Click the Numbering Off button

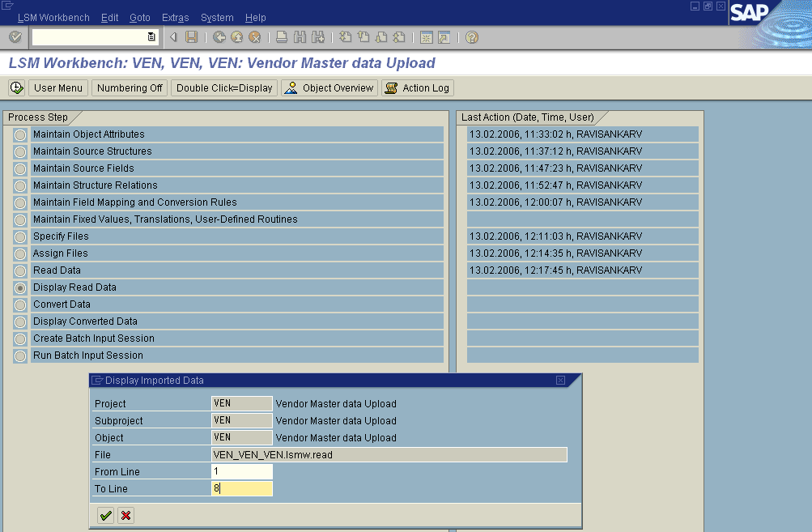coord(129,87)
